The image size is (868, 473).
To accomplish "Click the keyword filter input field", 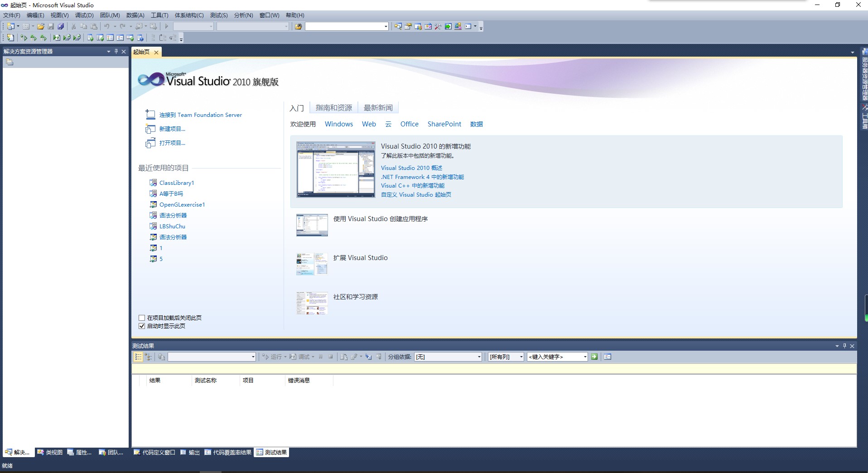I will point(555,357).
